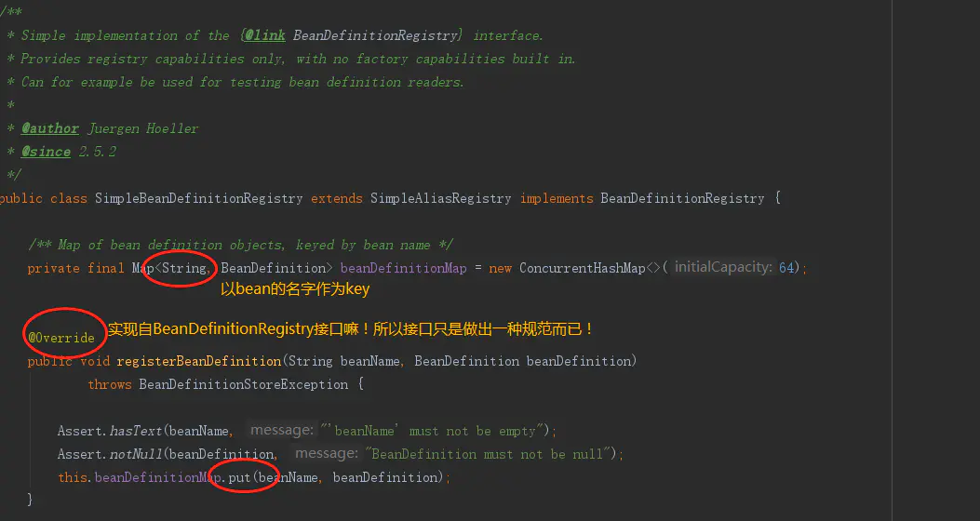Viewport: 980px width, 521px height.
Task: Click the SimpleAliasRegistry superclass name
Action: coord(440,199)
